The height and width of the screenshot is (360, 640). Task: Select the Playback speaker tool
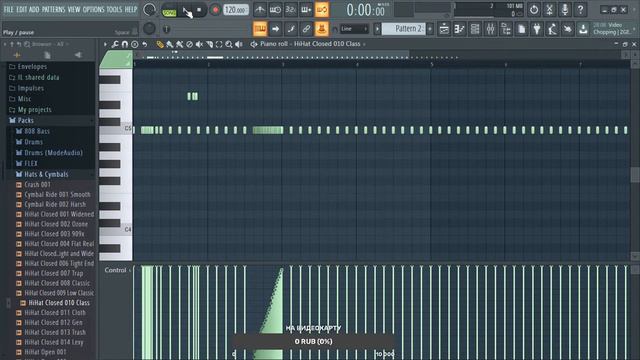tap(239, 44)
